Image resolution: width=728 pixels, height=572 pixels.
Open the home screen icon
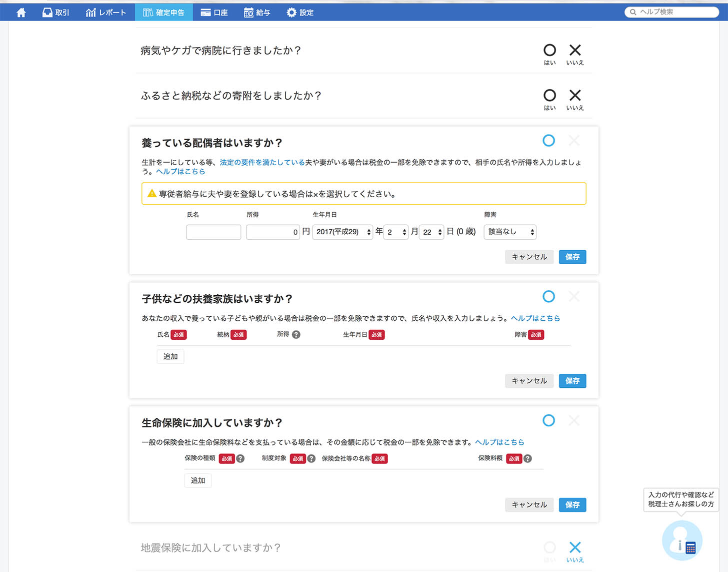coord(20,12)
